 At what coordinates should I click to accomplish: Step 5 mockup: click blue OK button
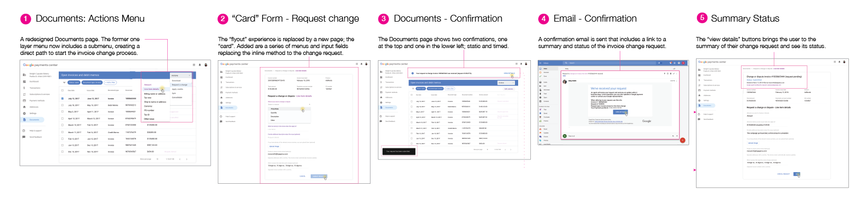pyautogui.click(x=797, y=174)
